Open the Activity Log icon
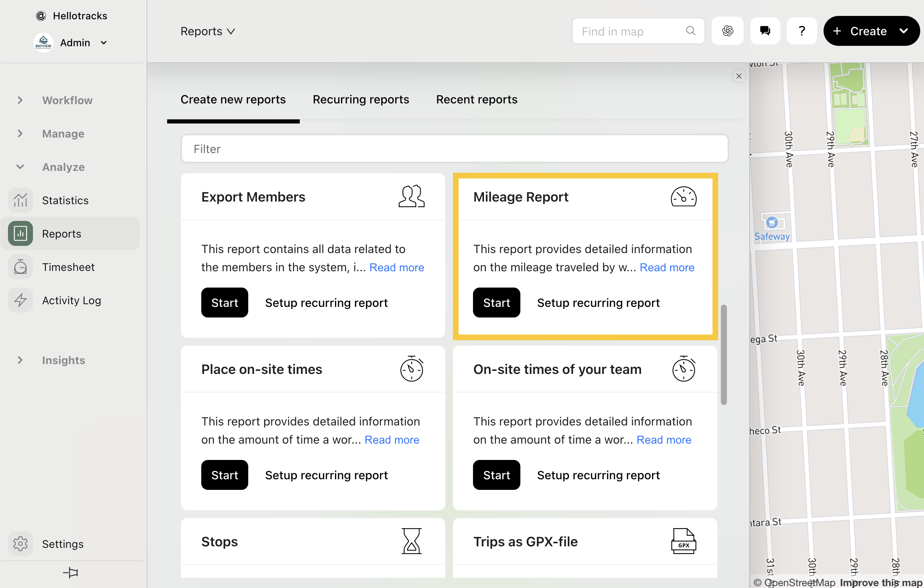This screenshot has width=924, height=588. [20, 300]
